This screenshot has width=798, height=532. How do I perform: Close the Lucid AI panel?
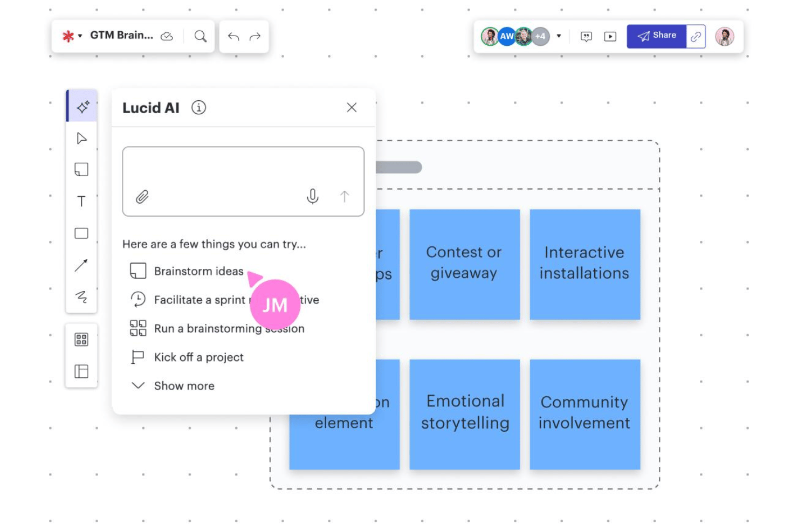click(352, 107)
